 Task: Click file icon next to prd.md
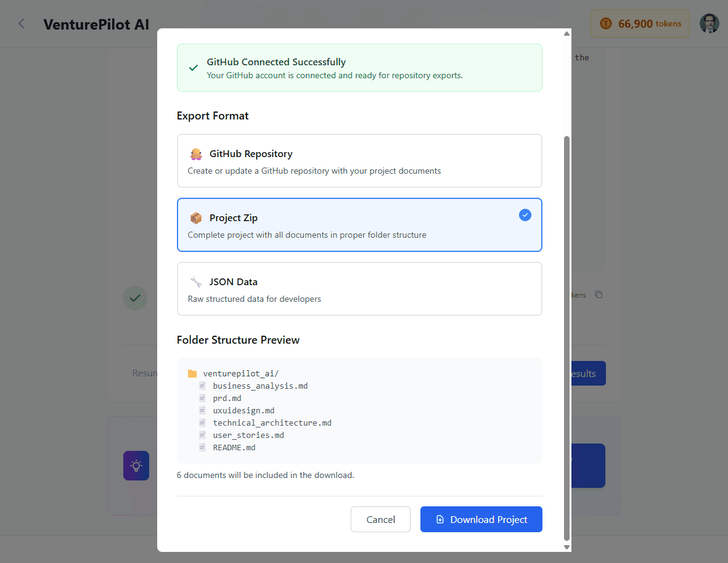click(x=202, y=398)
